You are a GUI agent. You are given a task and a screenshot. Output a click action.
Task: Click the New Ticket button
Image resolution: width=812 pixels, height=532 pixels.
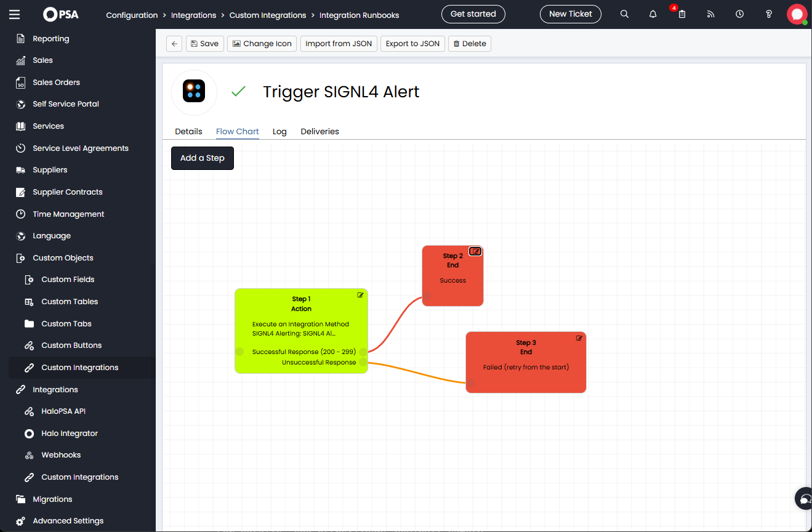coord(571,14)
